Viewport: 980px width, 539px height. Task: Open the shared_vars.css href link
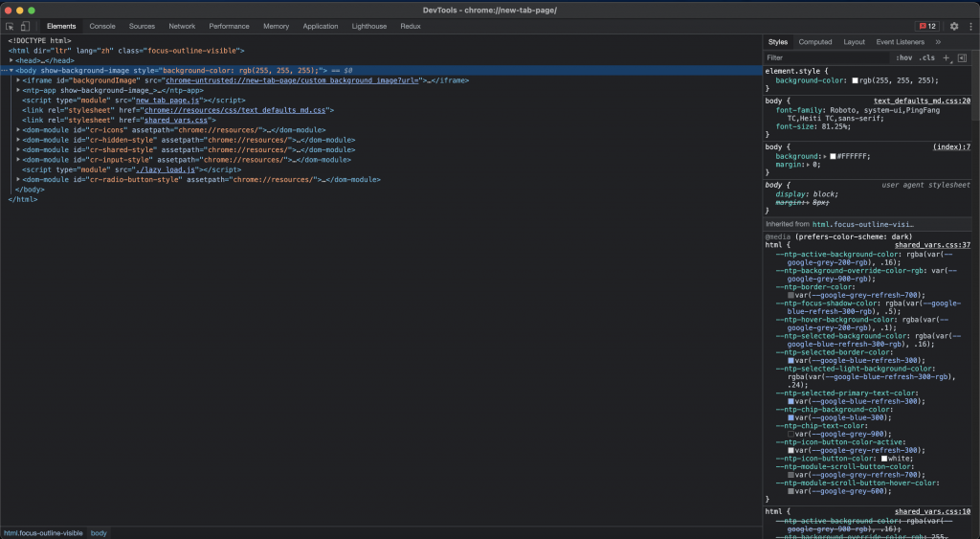[x=176, y=120]
